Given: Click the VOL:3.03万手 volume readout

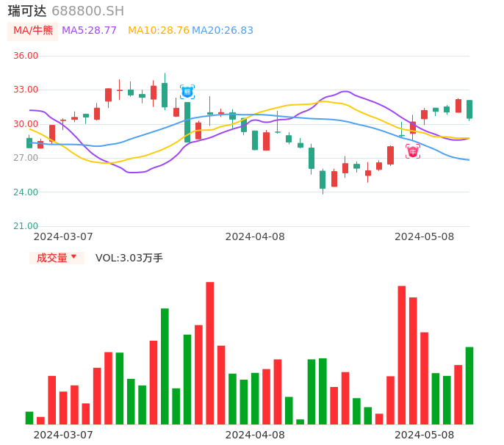Looking at the screenshot, I should pyautogui.click(x=129, y=258).
